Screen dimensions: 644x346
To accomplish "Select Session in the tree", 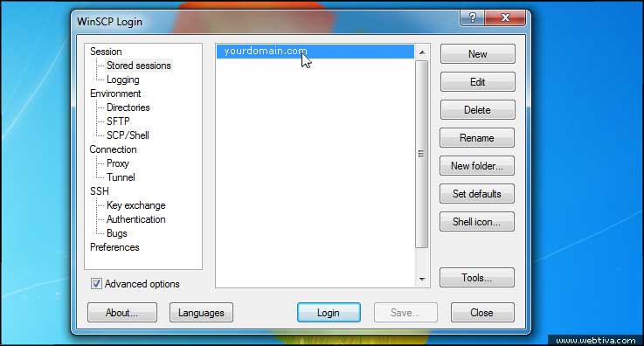I will (x=106, y=52).
